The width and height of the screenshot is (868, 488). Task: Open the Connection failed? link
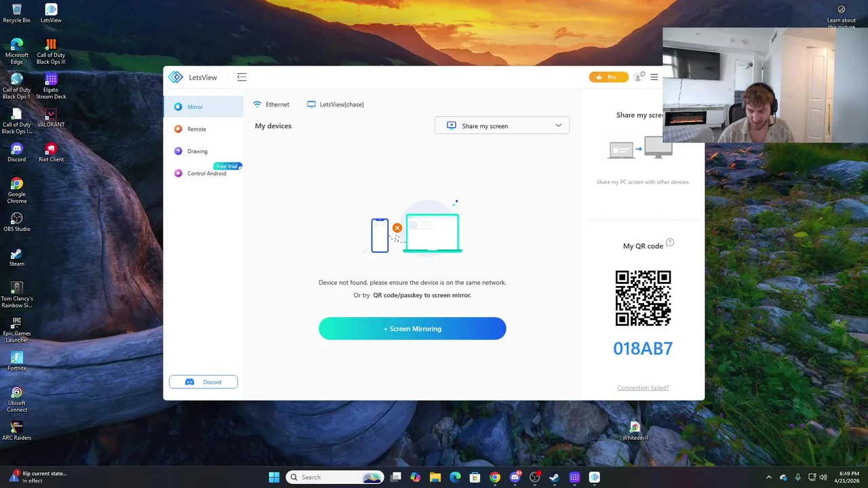tap(643, 388)
